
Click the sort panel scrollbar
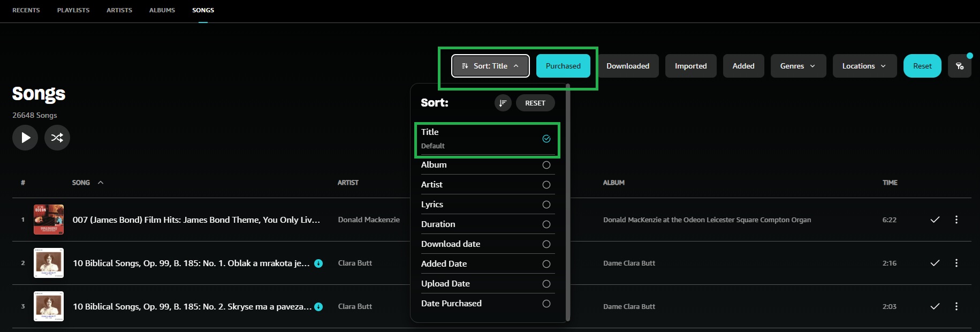(568, 202)
